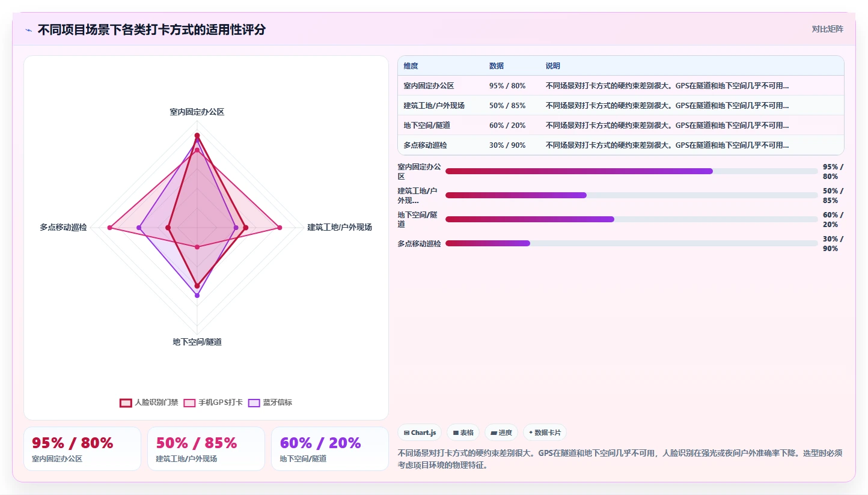
Task: Click the pink GPS point on 多点移动巡检 axis
Action: coord(110,228)
